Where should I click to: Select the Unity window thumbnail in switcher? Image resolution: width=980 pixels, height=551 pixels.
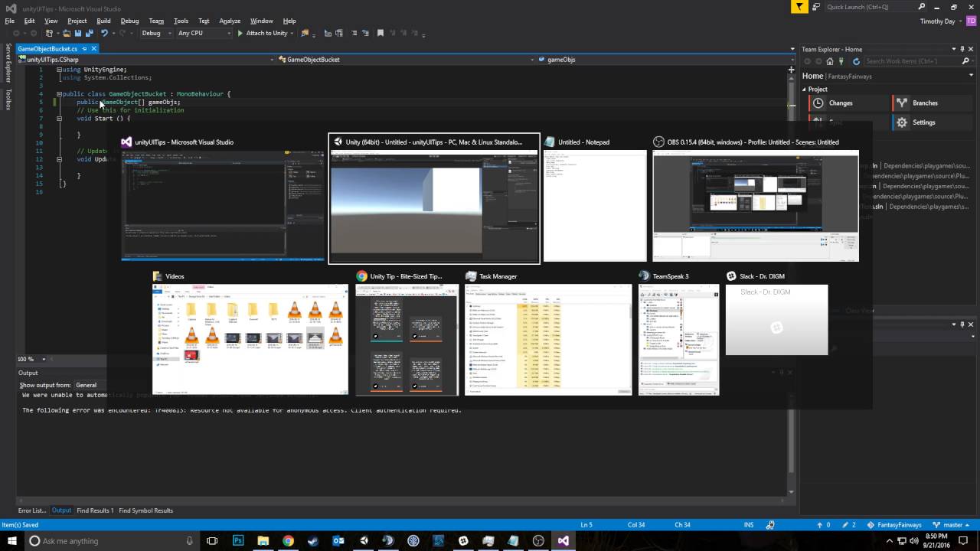(434, 199)
